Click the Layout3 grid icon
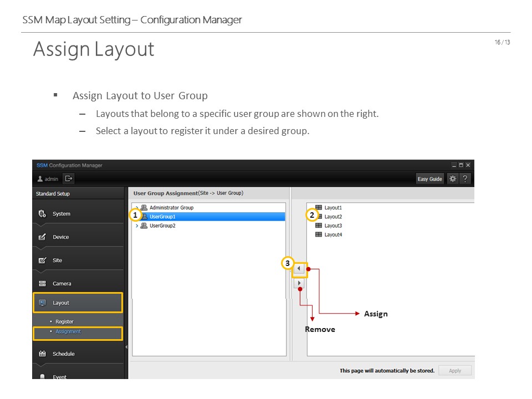 318,226
